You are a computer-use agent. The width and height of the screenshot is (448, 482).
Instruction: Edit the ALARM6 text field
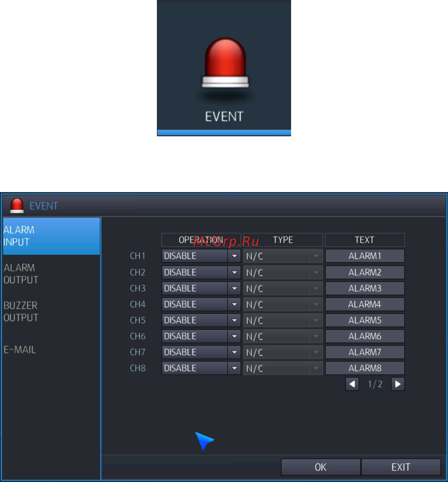click(x=365, y=336)
